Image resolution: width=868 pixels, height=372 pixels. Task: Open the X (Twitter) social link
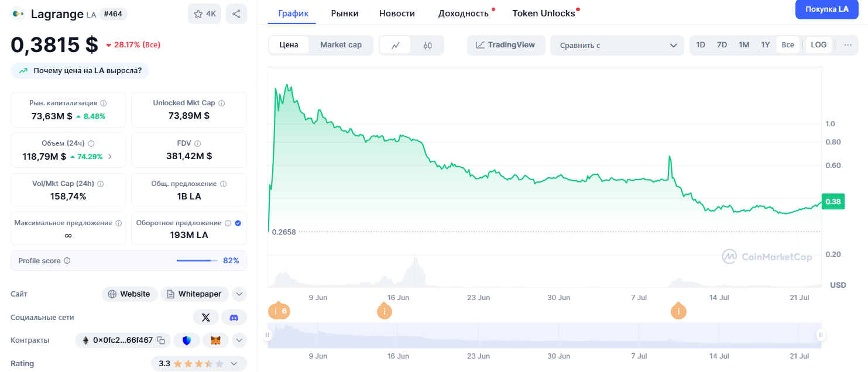tap(206, 318)
